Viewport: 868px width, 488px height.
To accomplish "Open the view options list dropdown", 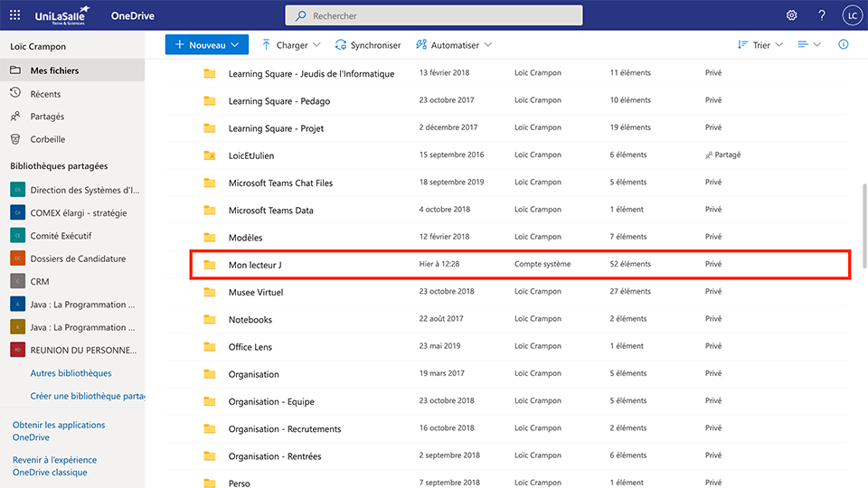I will tap(808, 44).
